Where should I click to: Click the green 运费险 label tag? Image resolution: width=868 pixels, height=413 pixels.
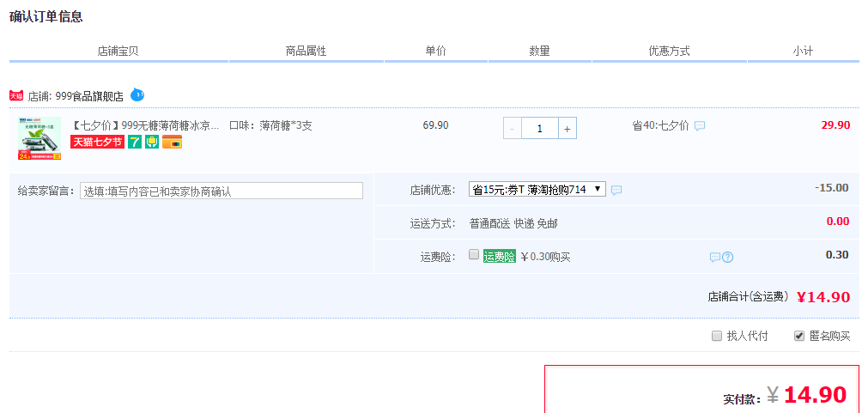click(500, 257)
